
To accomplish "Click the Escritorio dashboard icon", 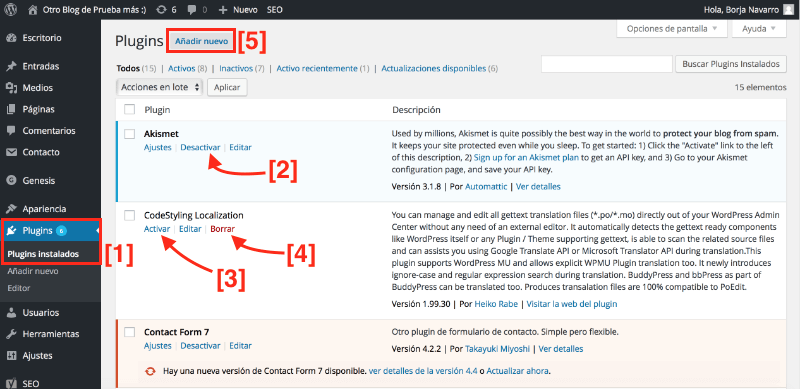I will [11, 38].
